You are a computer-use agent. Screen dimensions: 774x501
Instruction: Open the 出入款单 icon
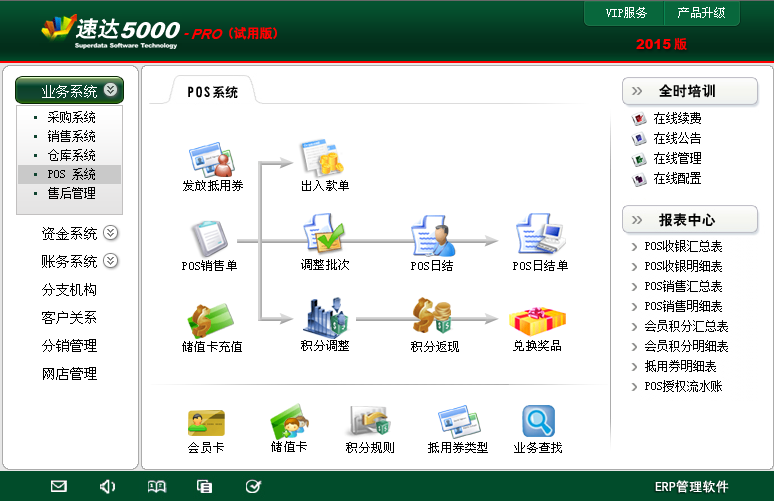coord(323,157)
